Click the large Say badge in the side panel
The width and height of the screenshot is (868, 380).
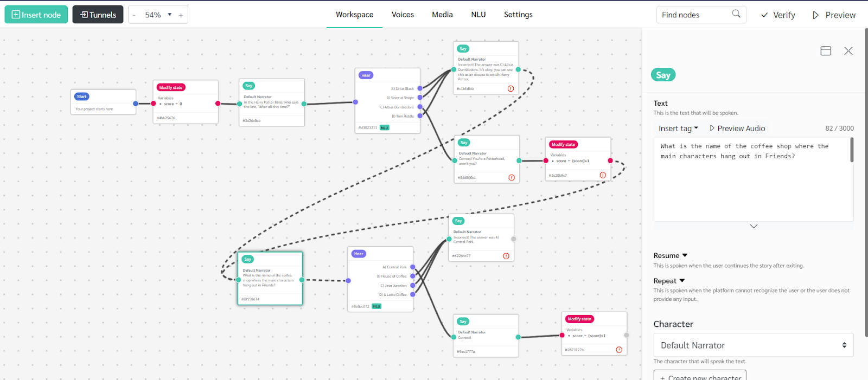663,75
